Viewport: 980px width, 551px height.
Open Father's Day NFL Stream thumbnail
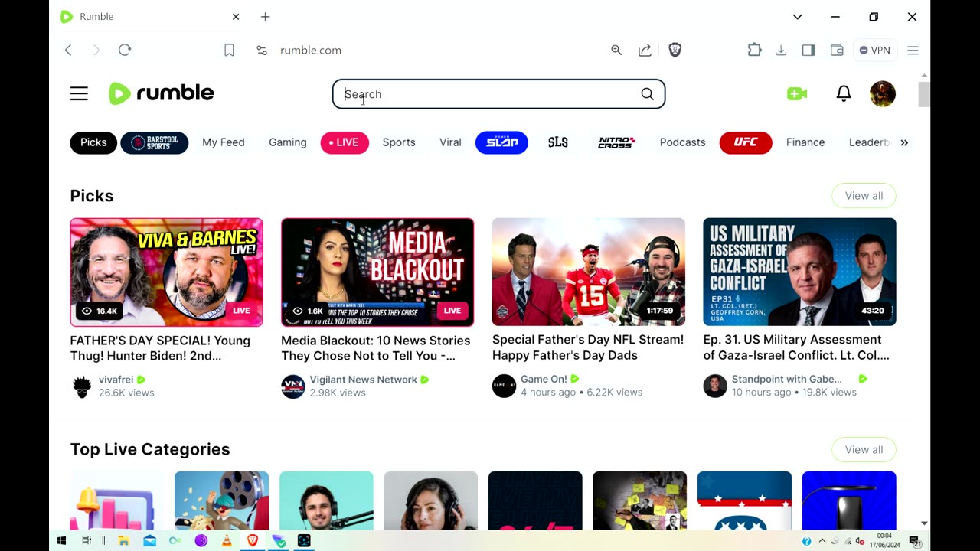(589, 272)
